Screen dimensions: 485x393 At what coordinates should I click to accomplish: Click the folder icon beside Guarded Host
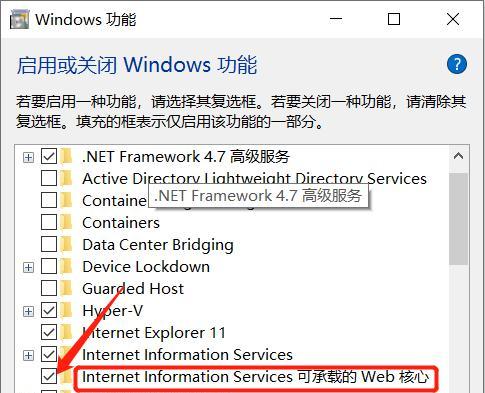click(67, 289)
